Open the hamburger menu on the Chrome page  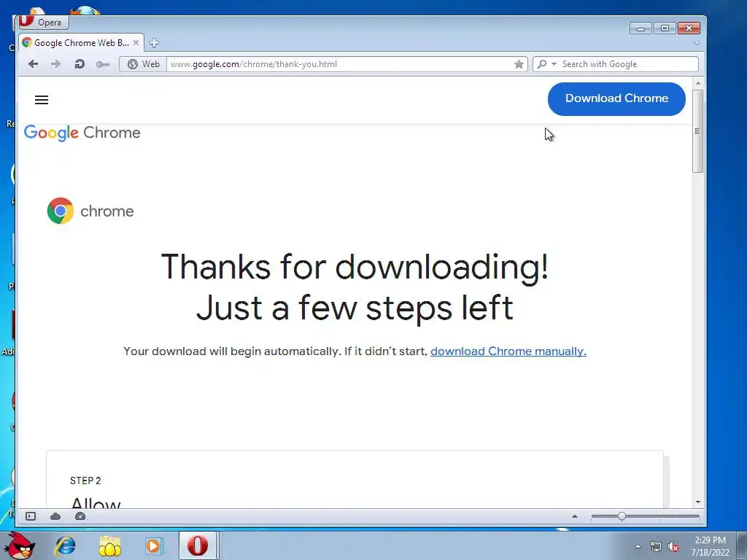coord(42,99)
